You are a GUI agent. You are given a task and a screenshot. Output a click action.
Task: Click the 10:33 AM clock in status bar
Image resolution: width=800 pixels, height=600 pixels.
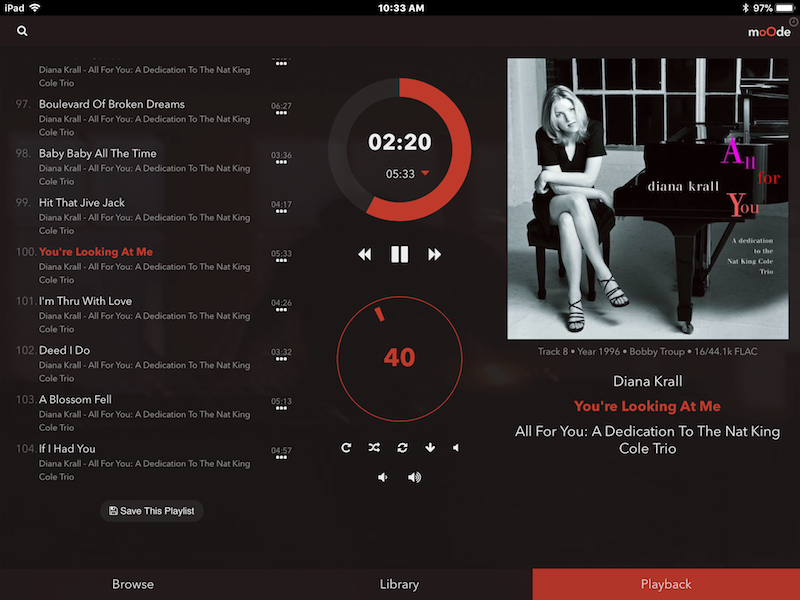pos(401,8)
